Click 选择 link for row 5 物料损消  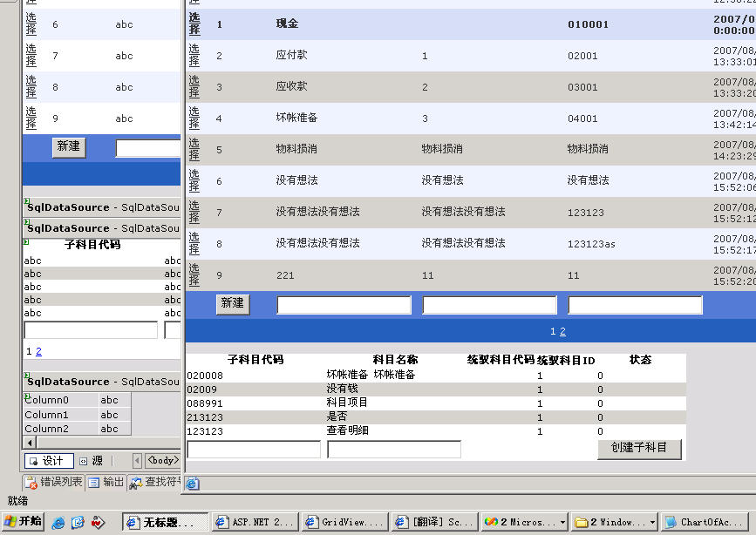[194, 149]
